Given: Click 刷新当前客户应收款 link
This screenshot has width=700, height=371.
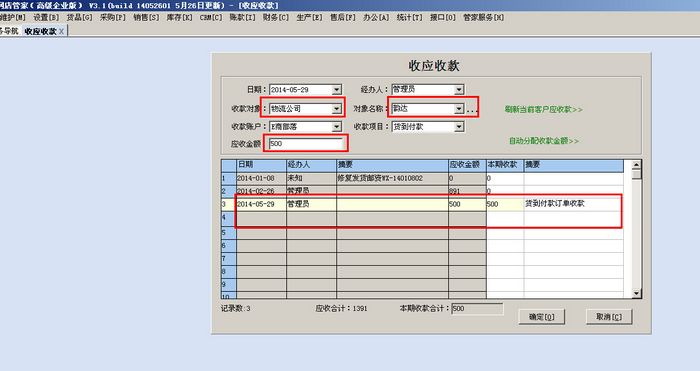Looking at the screenshot, I should pyautogui.click(x=543, y=109).
